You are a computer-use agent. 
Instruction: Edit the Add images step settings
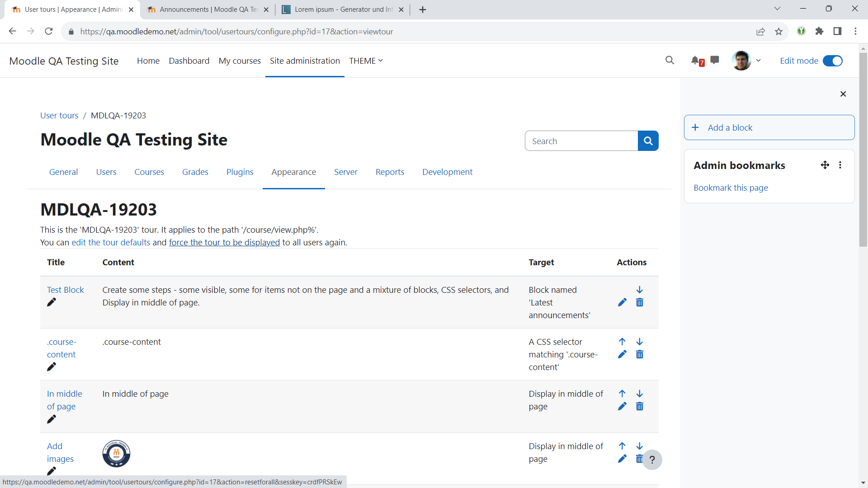[622, 459]
